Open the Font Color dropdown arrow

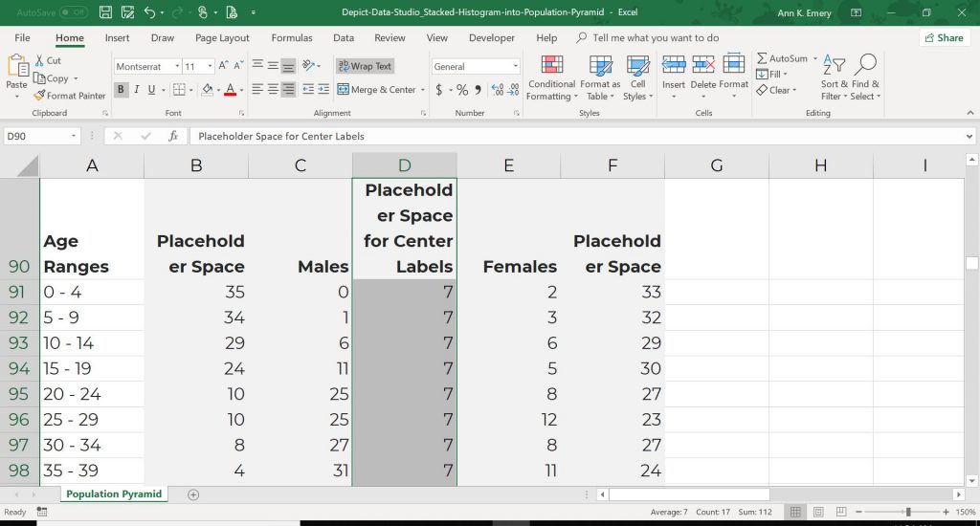coord(241,90)
